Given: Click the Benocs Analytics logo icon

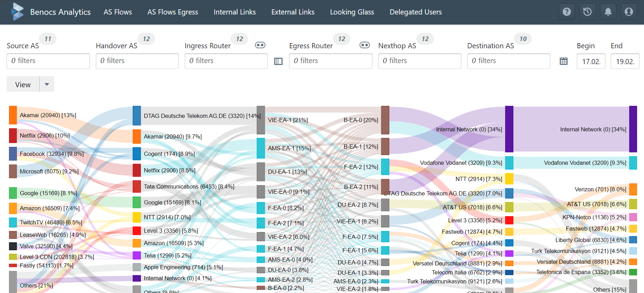Looking at the screenshot, I should click(x=17, y=12).
